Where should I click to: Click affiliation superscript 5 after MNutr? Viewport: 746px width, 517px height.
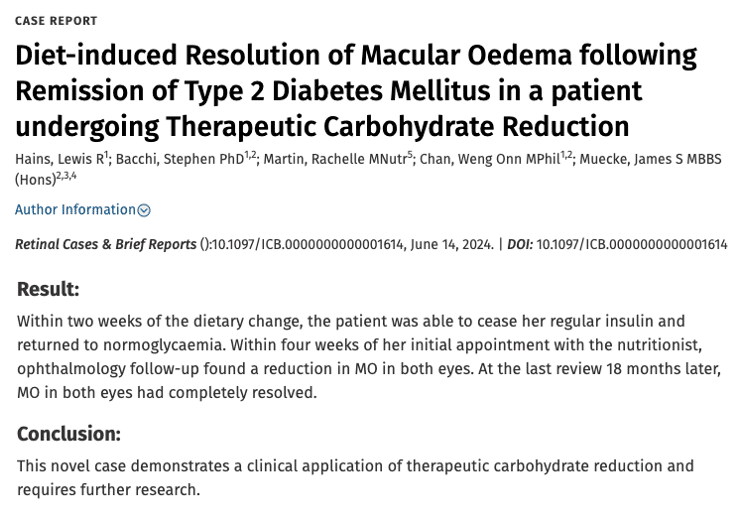pyautogui.click(x=410, y=155)
